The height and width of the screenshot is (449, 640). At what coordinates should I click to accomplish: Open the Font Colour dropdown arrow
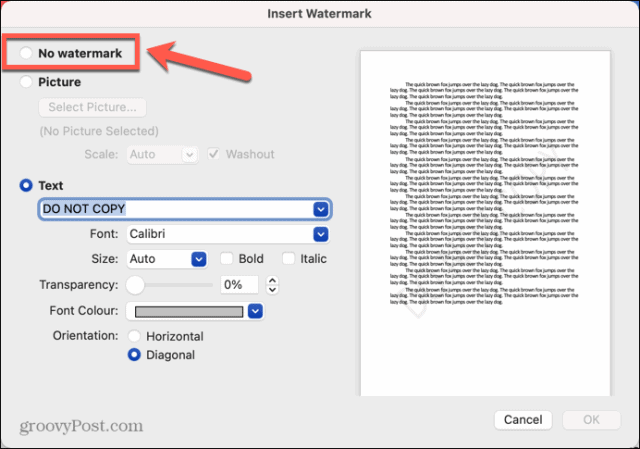pos(255,312)
